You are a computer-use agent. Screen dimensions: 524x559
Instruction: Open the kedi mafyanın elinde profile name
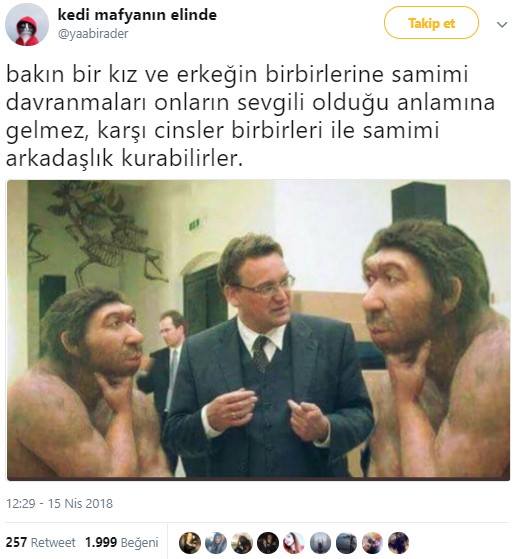137,15
